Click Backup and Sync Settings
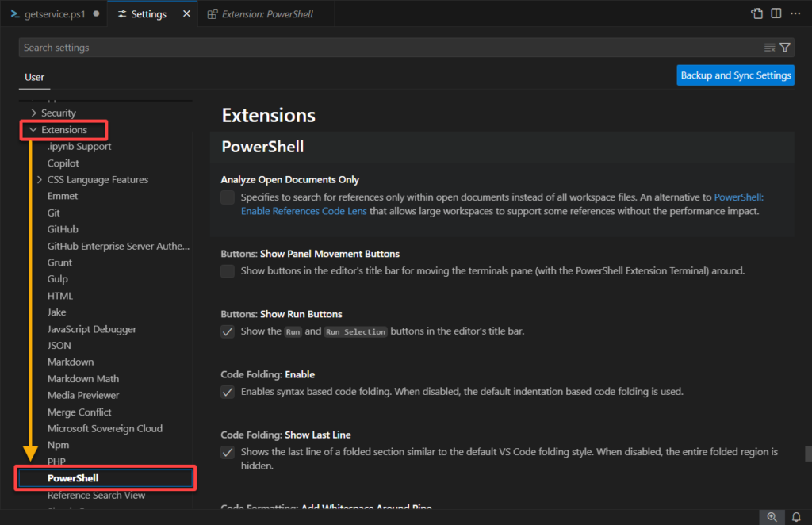812x525 pixels. click(x=734, y=75)
